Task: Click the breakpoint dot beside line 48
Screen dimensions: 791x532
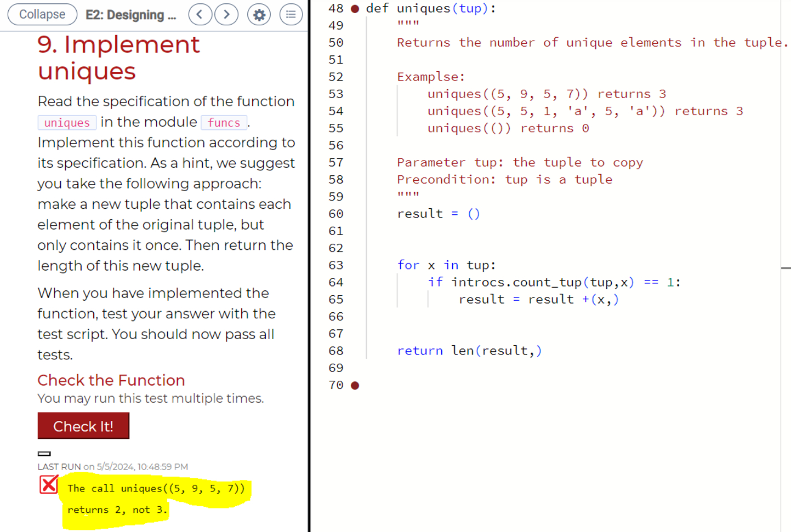Action: point(355,8)
